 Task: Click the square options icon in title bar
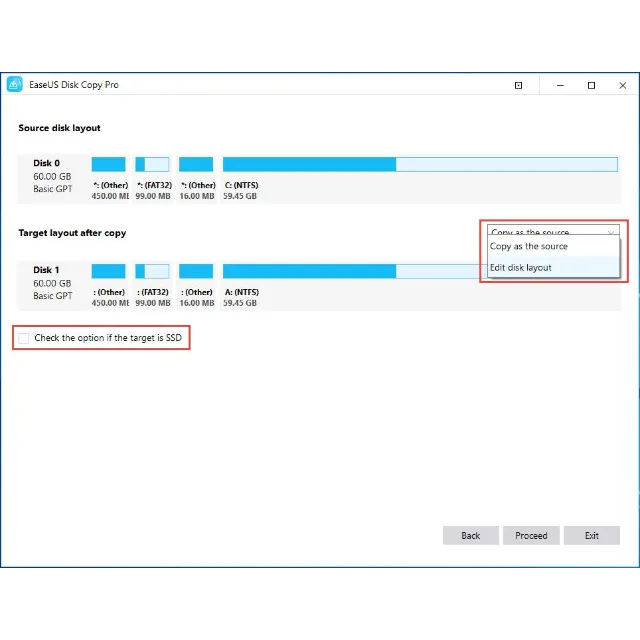pos(518,86)
